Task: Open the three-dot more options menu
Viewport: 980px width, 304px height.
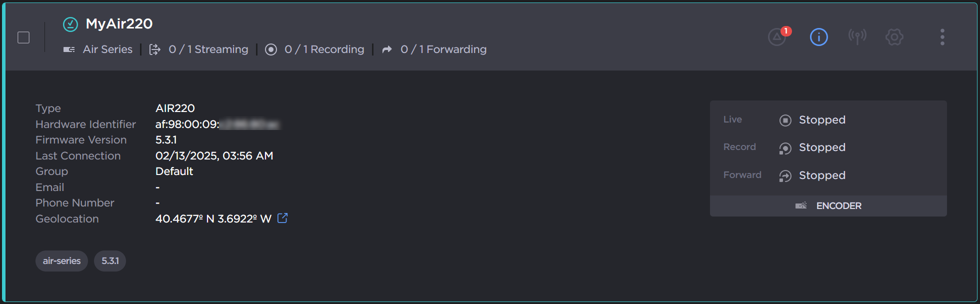Action: tap(942, 37)
